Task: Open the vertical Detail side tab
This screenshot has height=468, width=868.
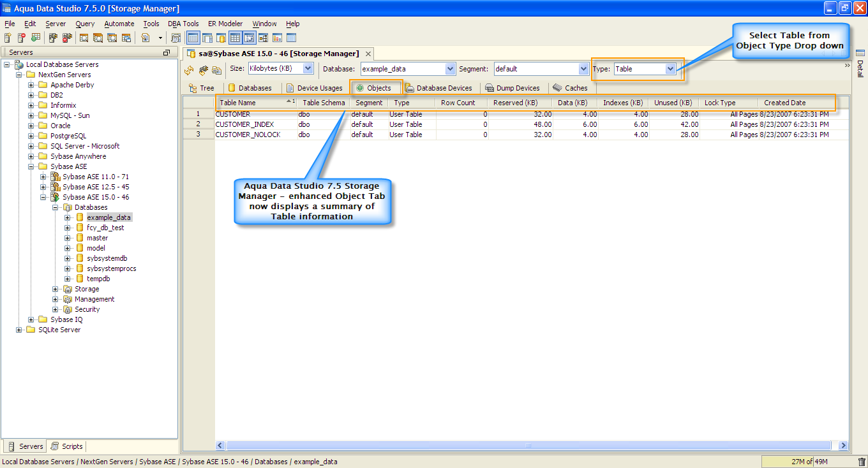Action: 860,64
